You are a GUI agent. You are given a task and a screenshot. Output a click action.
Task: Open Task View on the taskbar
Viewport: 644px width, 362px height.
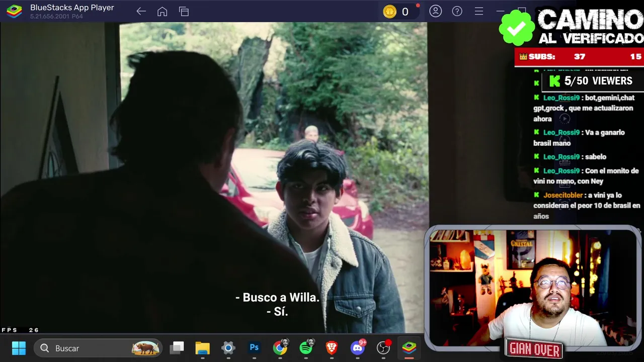pos(177,348)
